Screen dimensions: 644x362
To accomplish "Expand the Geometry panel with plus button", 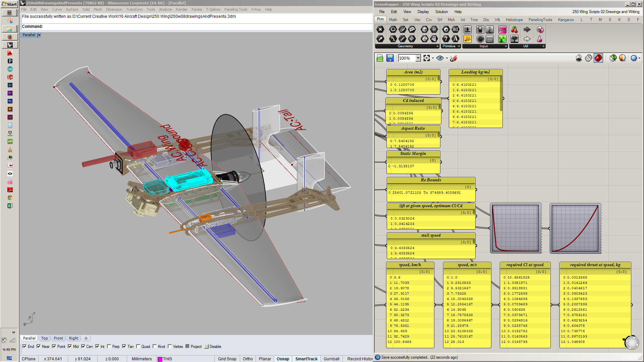I will 437,46.
